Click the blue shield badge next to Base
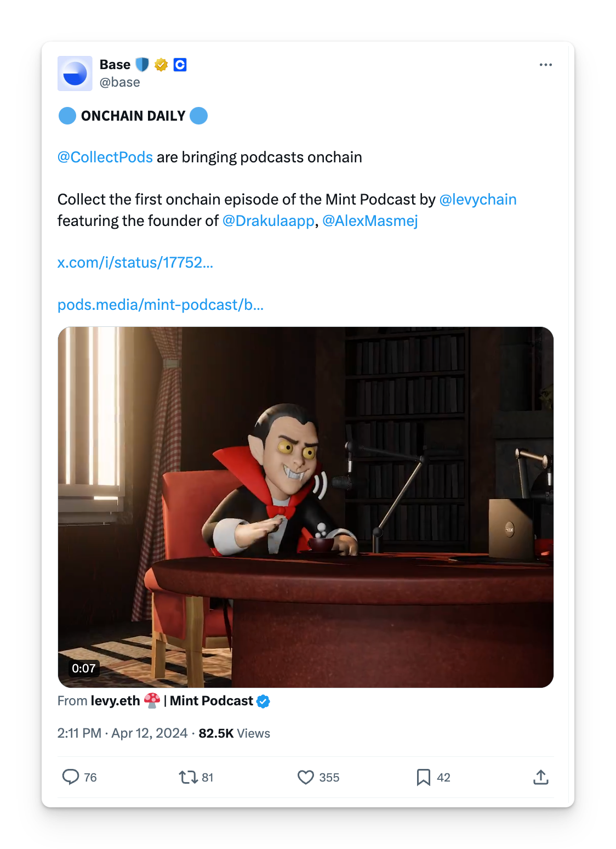Screen dimensions: 616x849 (142, 65)
